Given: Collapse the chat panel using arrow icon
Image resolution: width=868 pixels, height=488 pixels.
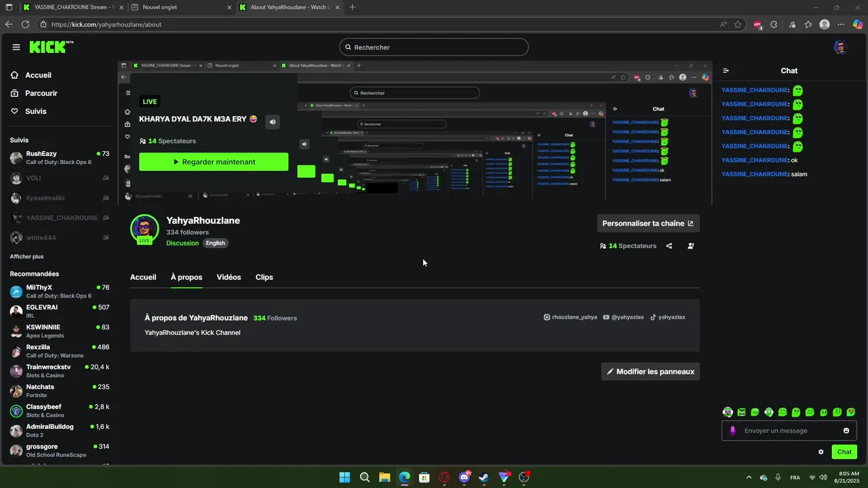Looking at the screenshot, I should pyautogui.click(x=726, y=70).
